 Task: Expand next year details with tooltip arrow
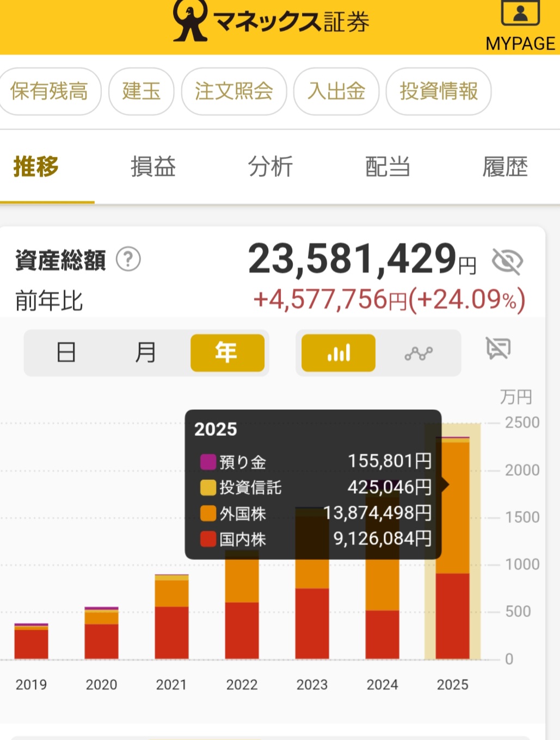tap(446, 484)
